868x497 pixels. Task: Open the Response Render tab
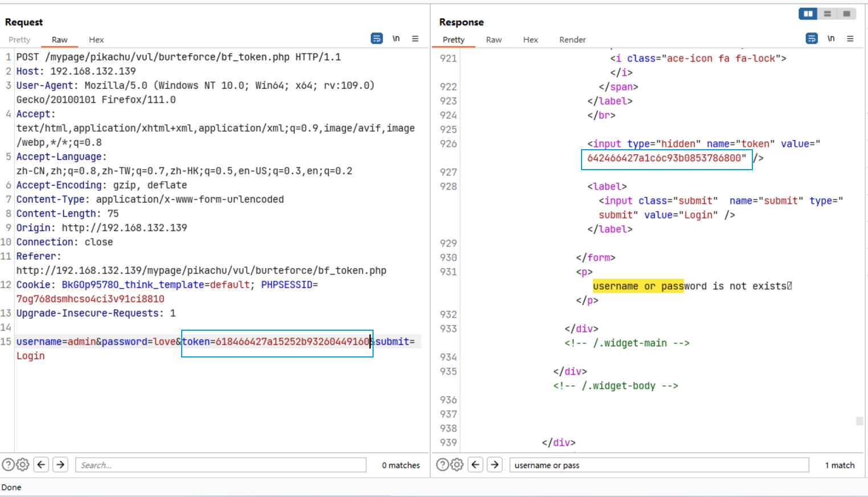(x=572, y=40)
